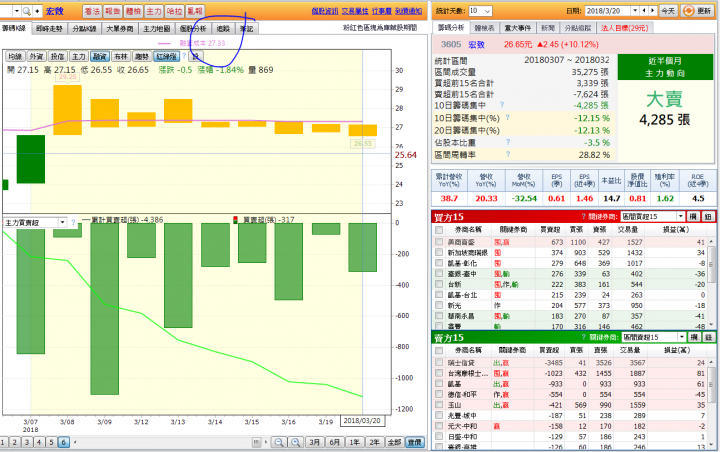The width and height of the screenshot is (720, 452).
Task: Click the 看法 button
Action: pos(92,11)
